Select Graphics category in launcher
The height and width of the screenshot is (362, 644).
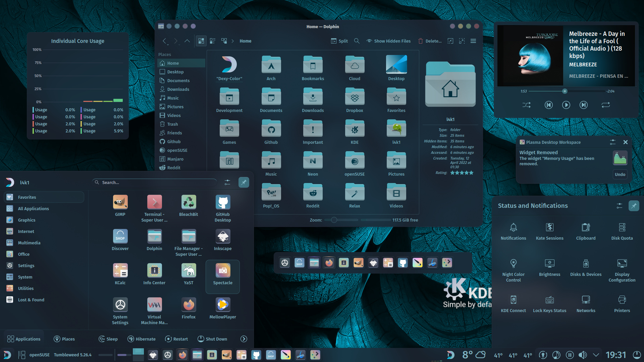(x=44, y=220)
